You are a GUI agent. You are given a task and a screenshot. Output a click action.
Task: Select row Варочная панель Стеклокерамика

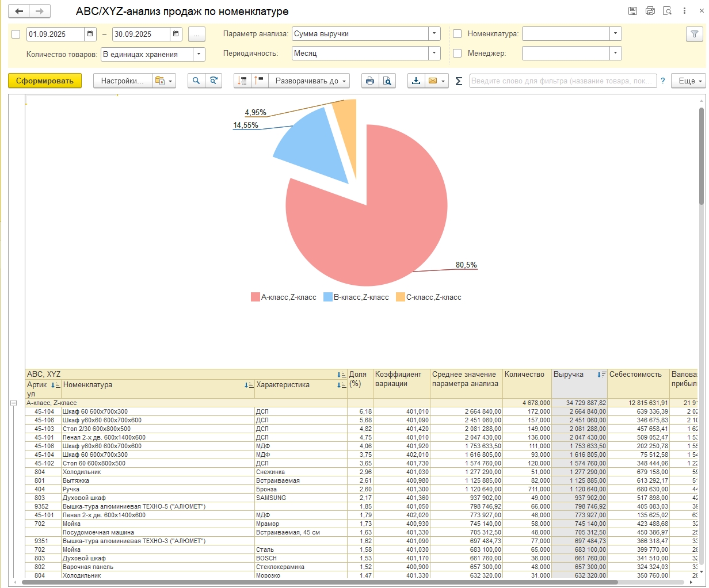[361, 567]
